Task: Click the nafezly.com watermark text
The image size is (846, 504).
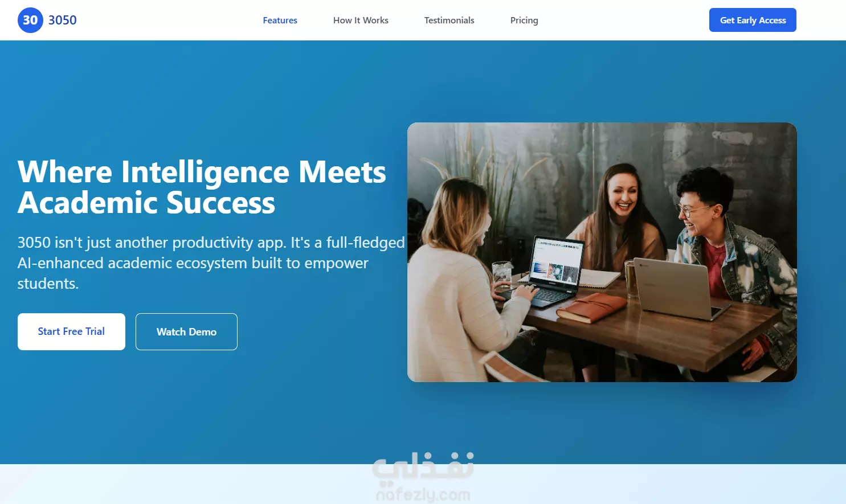Action: [423, 494]
